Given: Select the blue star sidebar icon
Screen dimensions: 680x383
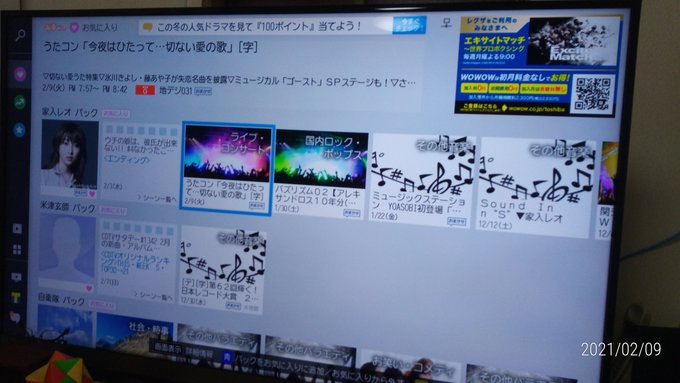Looking at the screenshot, I should click(x=19, y=130).
